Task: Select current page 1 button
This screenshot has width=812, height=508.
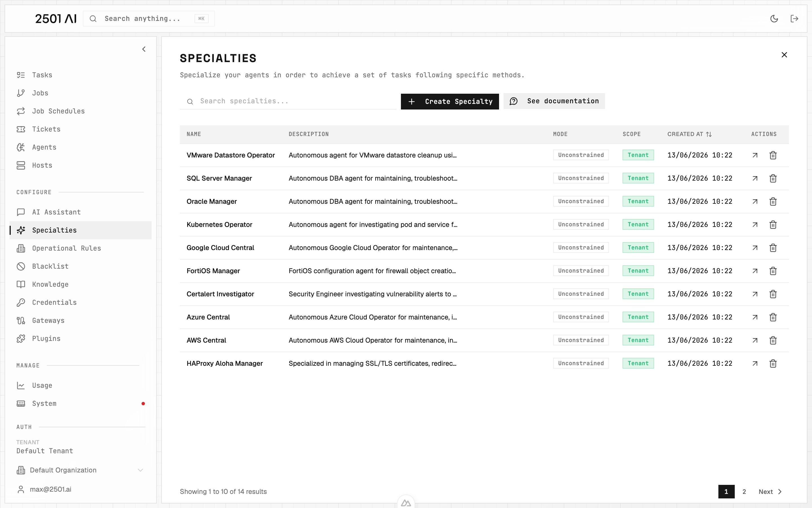Action: point(726,492)
